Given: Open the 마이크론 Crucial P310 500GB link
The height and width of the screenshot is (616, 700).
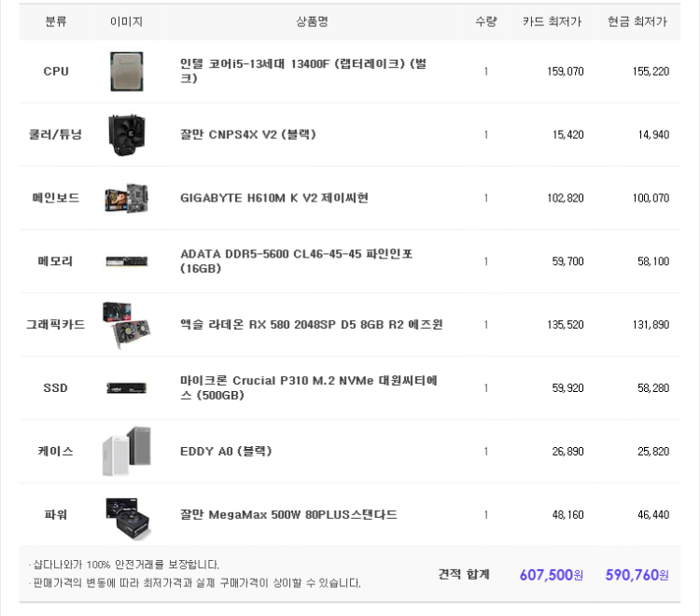Looking at the screenshot, I should coord(309,388).
